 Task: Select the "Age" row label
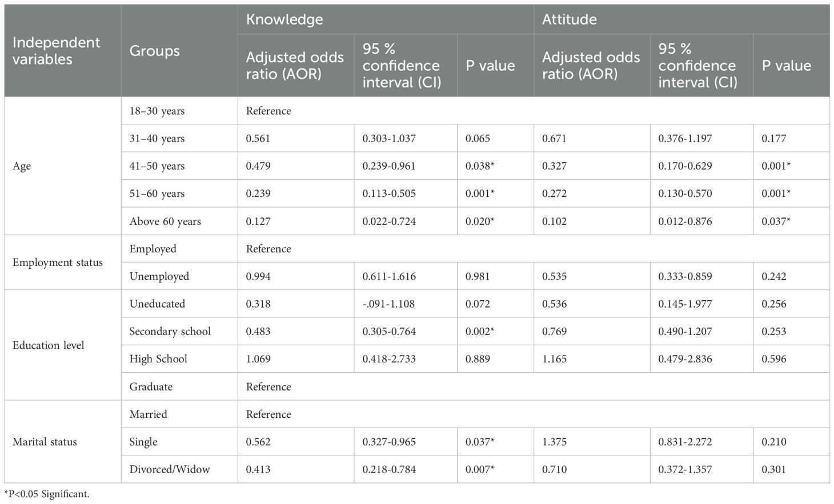coord(22,166)
